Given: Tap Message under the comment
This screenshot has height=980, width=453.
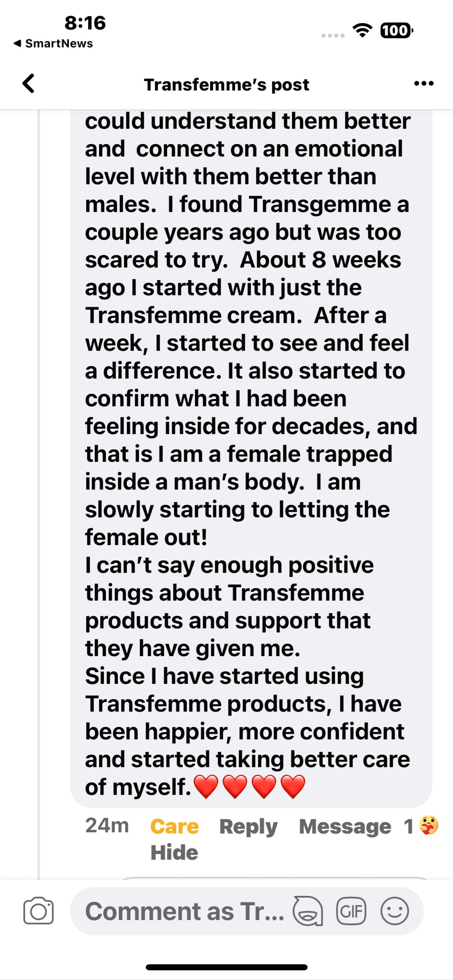Looking at the screenshot, I should coord(345,826).
